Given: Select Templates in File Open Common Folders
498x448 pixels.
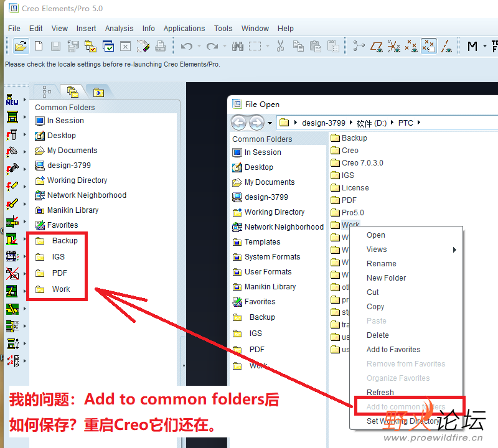Looking at the screenshot, I should [x=256, y=242].
